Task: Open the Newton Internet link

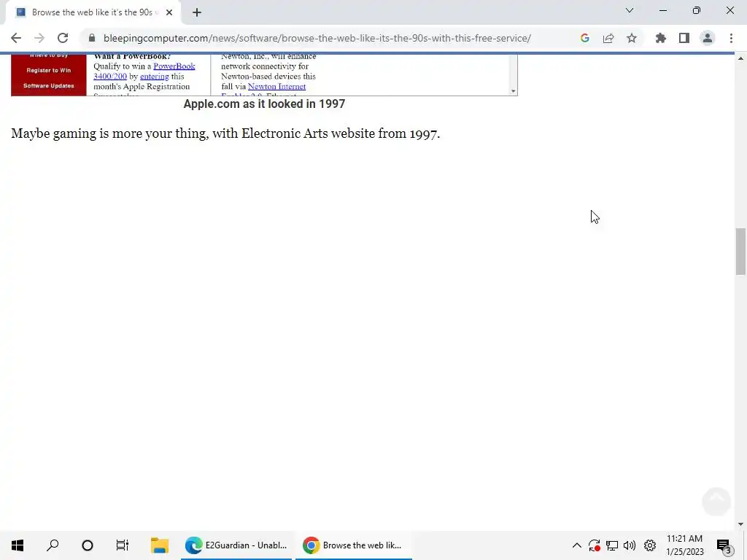Action: (276, 87)
